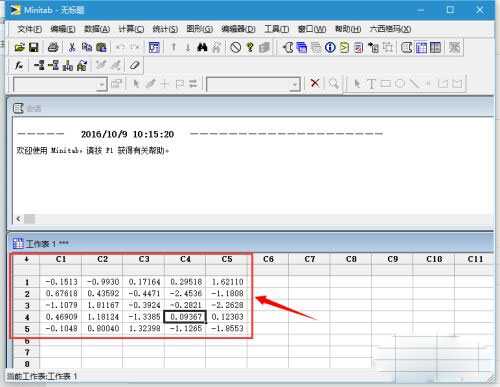Cut selection with the scissors icon
The height and width of the screenshot is (387, 500).
[72, 47]
